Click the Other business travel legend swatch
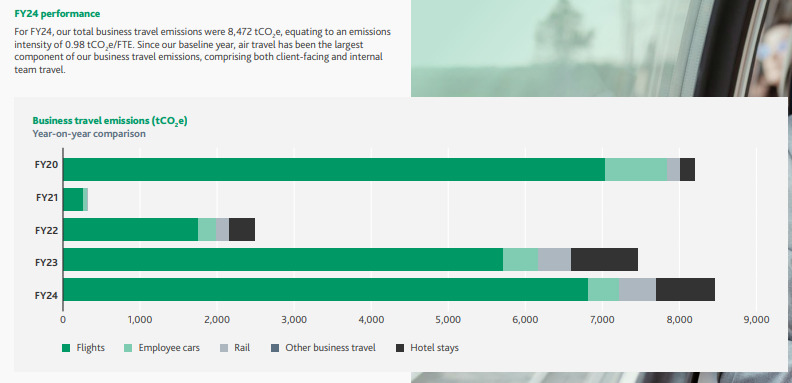The image size is (792, 383). point(275,348)
